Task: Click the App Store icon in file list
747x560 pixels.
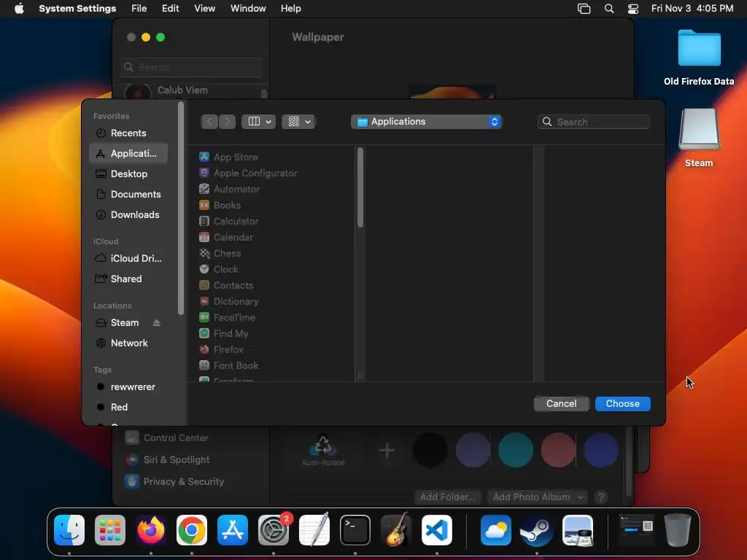Action: pyautogui.click(x=204, y=157)
